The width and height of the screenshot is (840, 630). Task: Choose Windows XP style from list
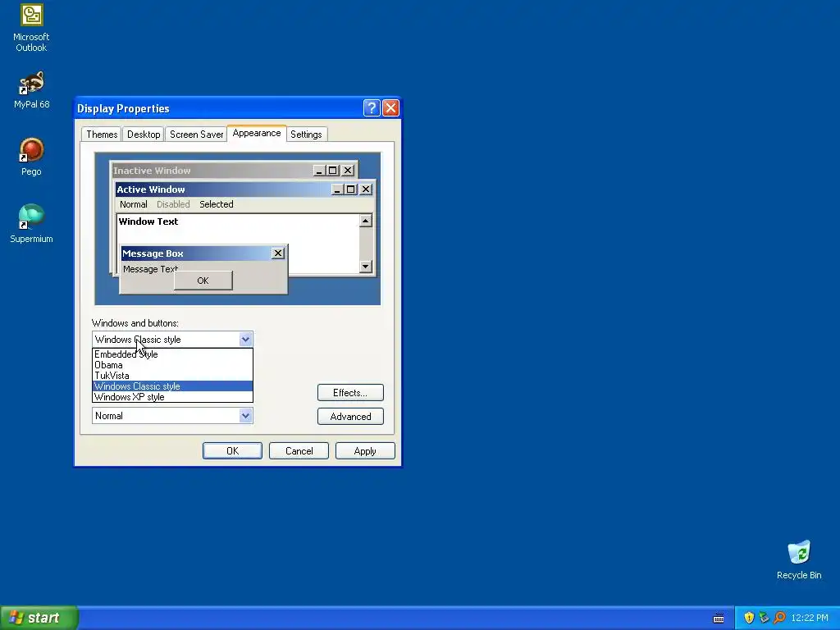[x=172, y=397]
